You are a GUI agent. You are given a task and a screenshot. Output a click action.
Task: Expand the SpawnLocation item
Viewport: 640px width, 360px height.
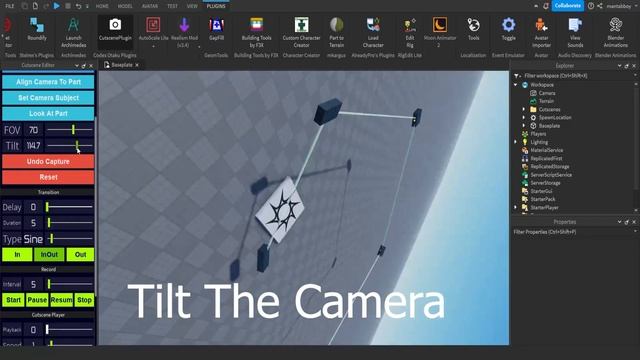524,118
